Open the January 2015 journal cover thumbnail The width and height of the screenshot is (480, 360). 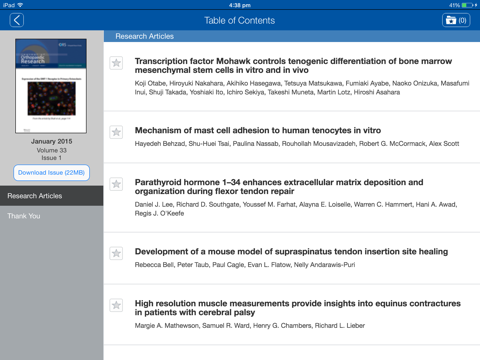tap(51, 86)
